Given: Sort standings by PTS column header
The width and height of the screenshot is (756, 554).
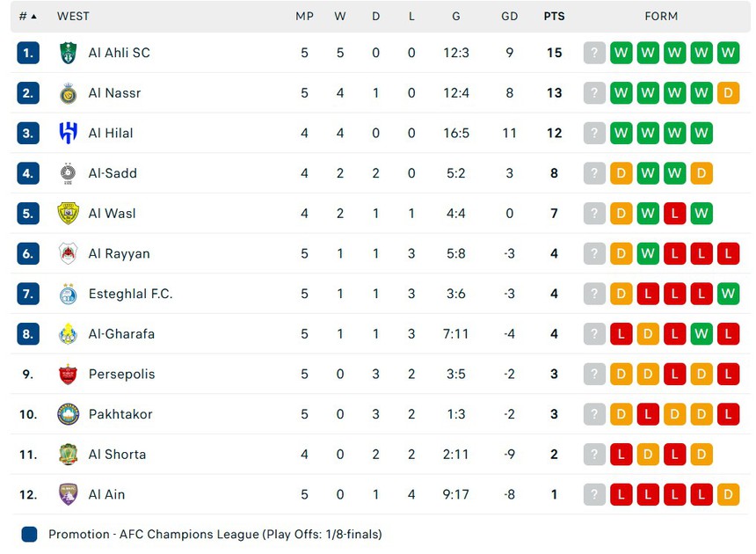Looking at the screenshot, I should pos(554,16).
